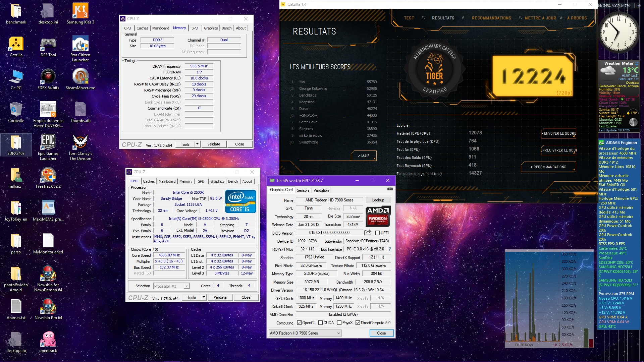Screen dimensions: 644x362
Task: Launch Tom Clancy's The Division shortcut
Action: pos(80,147)
